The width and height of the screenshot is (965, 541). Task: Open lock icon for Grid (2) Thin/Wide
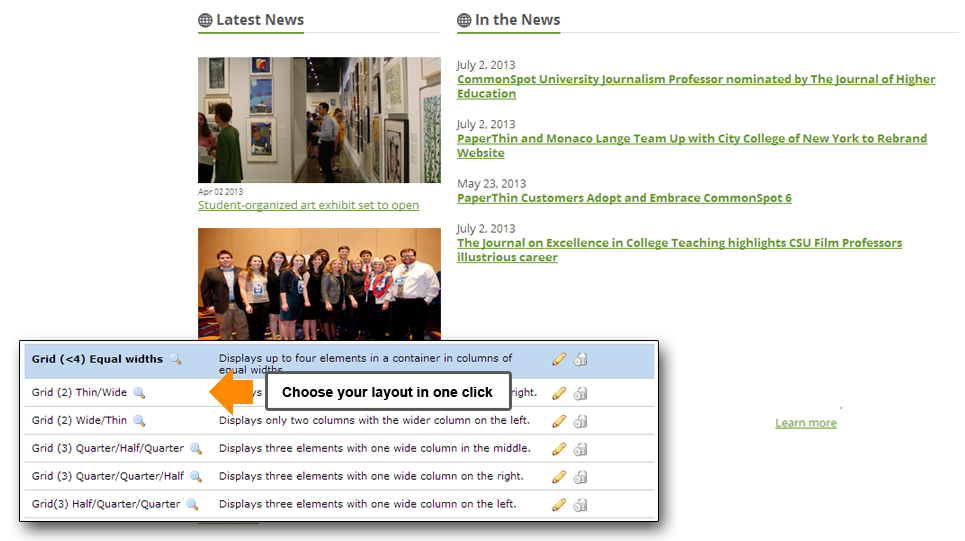[x=580, y=393]
